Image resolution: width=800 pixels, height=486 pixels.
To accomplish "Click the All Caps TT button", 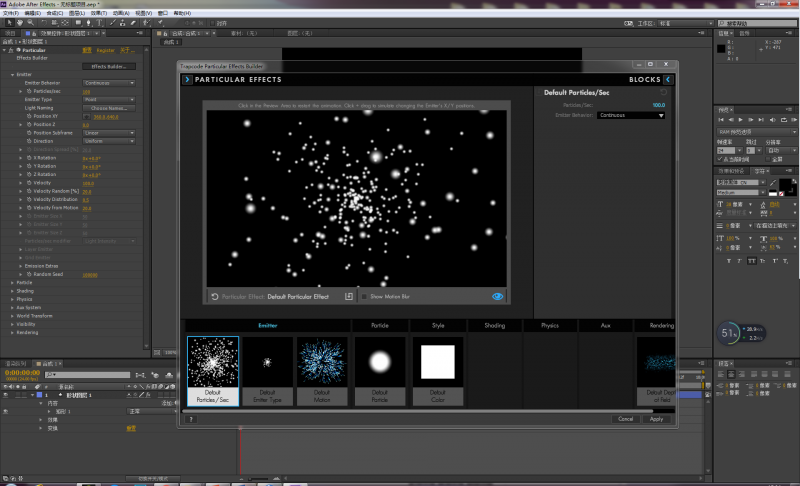I will pyautogui.click(x=752, y=261).
